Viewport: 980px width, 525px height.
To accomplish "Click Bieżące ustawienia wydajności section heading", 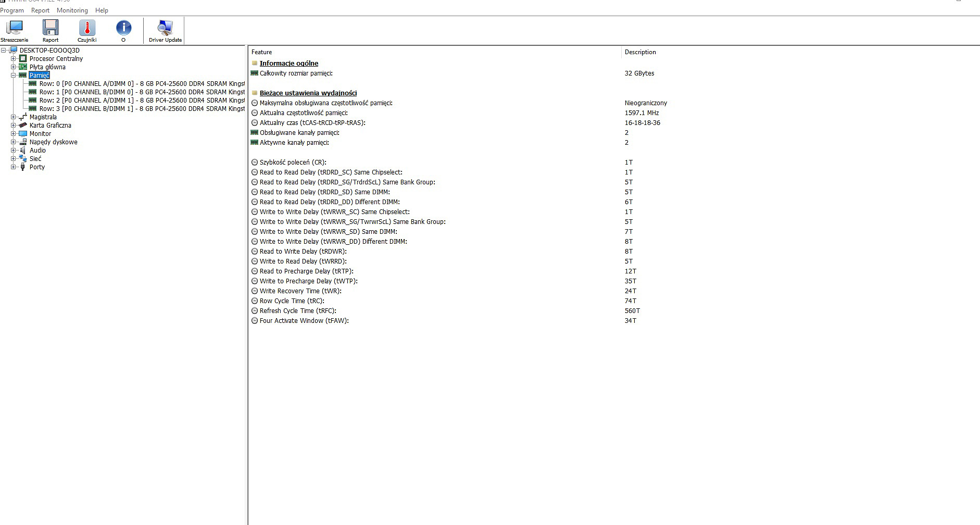I will click(x=308, y=93).
